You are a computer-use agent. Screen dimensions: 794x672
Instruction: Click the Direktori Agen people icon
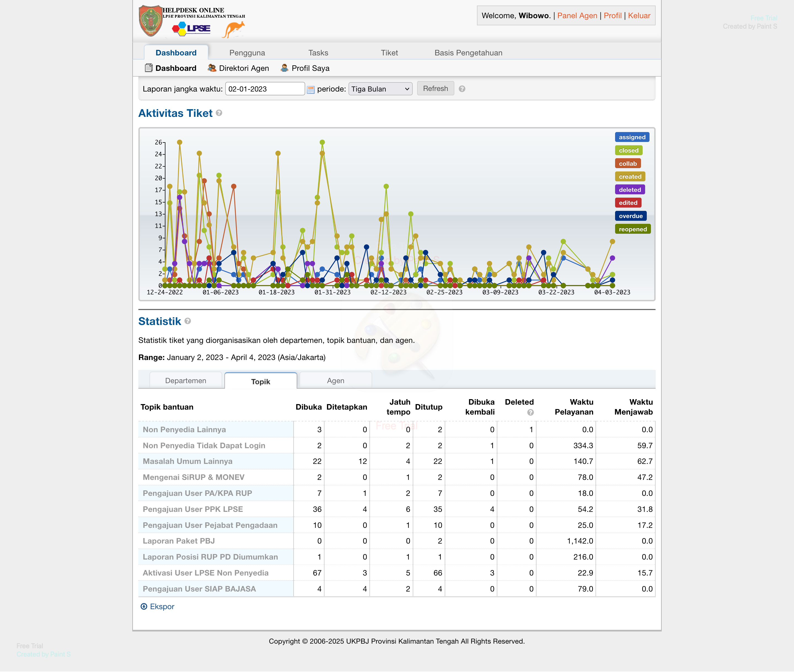[x=212, y=68]
